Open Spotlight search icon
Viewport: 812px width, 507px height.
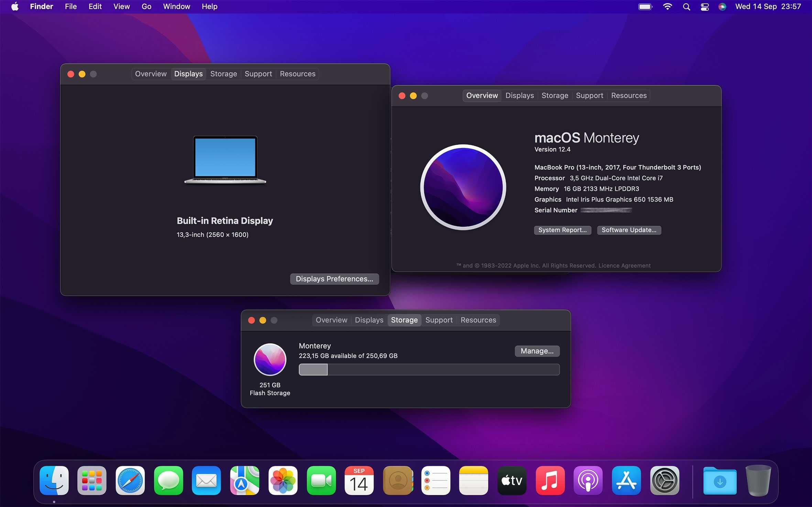click(686, 7)
